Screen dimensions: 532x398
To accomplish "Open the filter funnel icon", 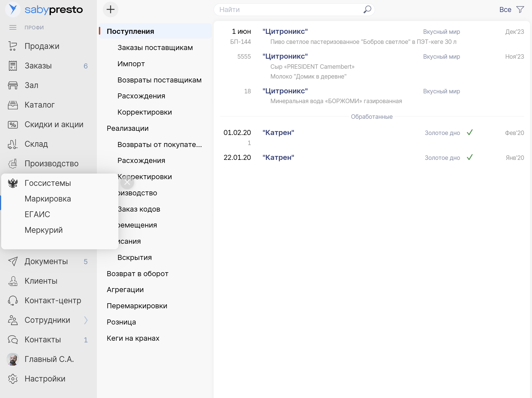I will [x=521, y=9].
